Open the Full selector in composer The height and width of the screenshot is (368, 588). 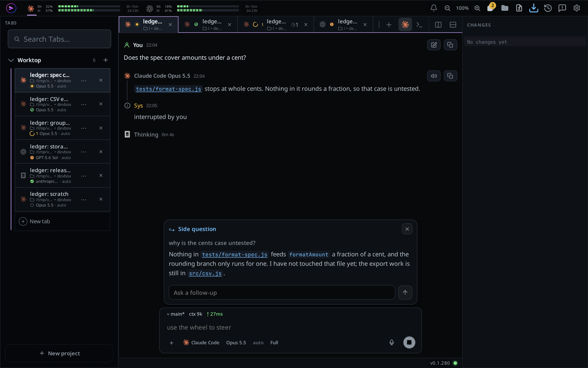(274, 342)
